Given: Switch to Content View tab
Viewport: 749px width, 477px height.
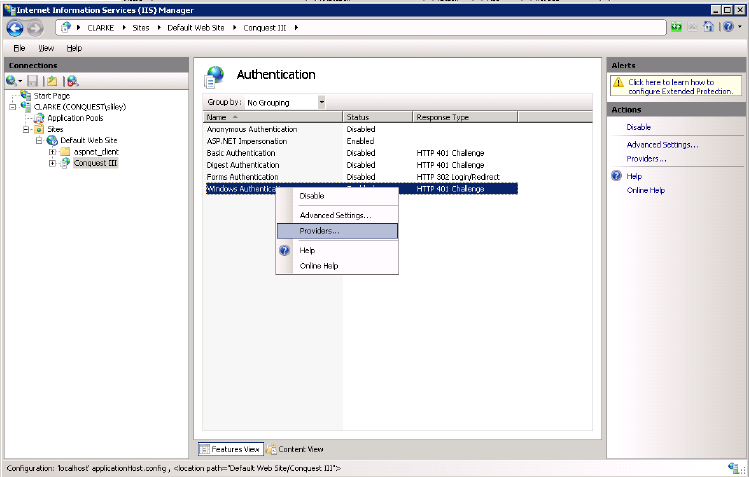Looking at the screenshot, I should pos(295,449).
